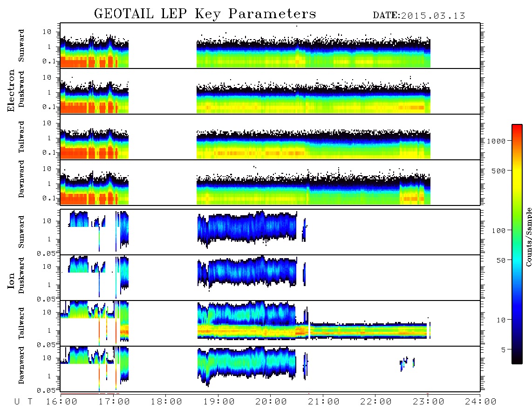Select the Electron group axis label

(x=11, y=90)
